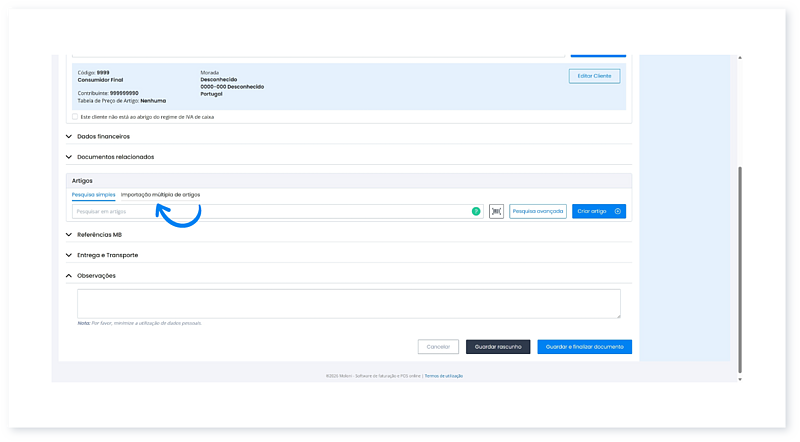
Task: Switch to Importação múltipla de artigos tab
Action: 160,194
